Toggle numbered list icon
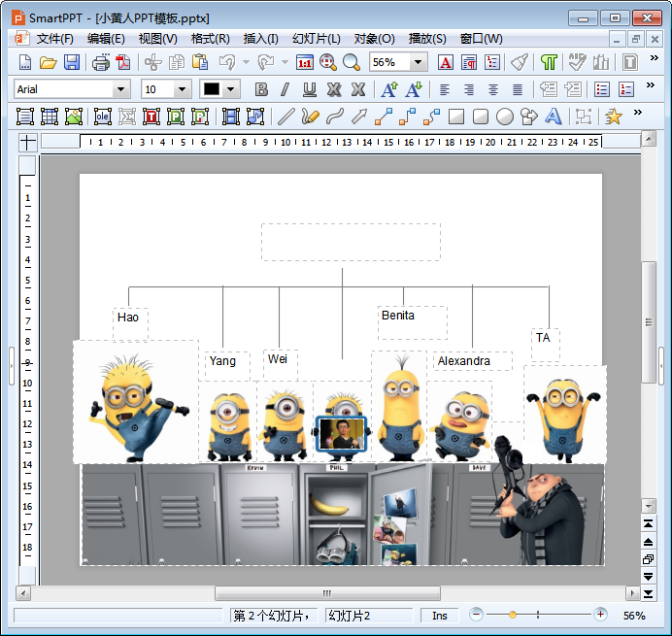 pyautogui.click(x=626, y=89)
